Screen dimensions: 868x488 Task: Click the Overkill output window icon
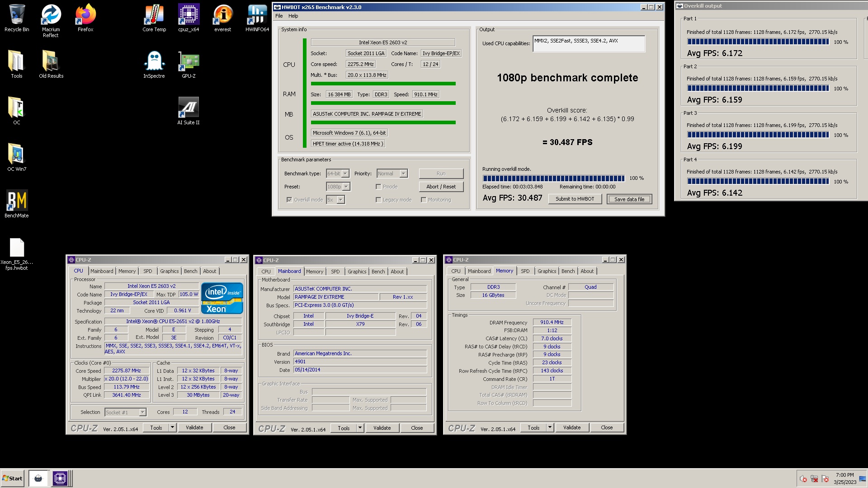click(679, 6)
